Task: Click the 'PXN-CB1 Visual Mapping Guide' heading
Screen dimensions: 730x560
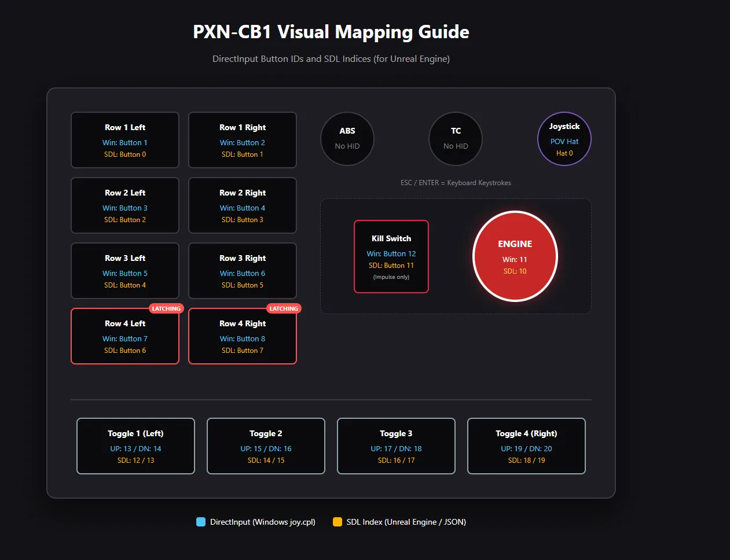Action: click(331, 32)
